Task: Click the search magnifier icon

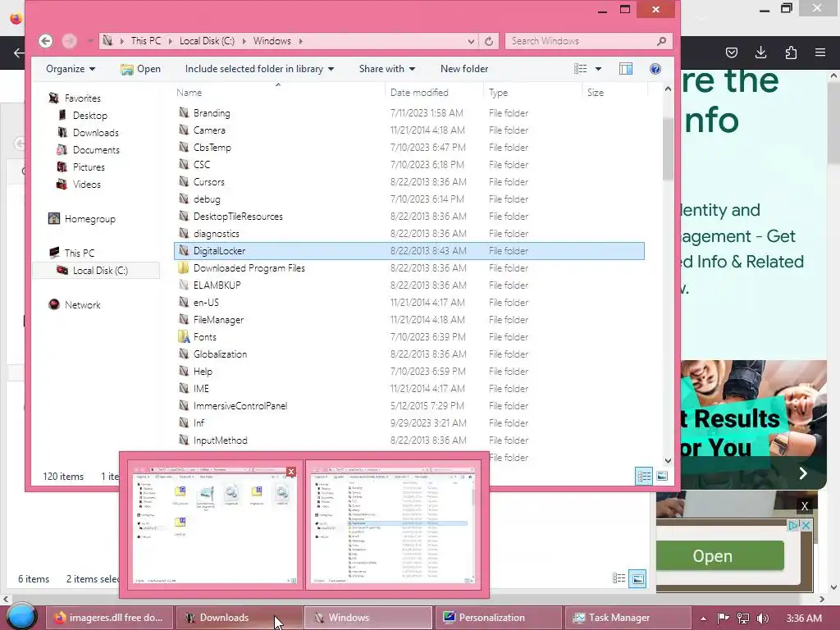Action: [662, 41]
